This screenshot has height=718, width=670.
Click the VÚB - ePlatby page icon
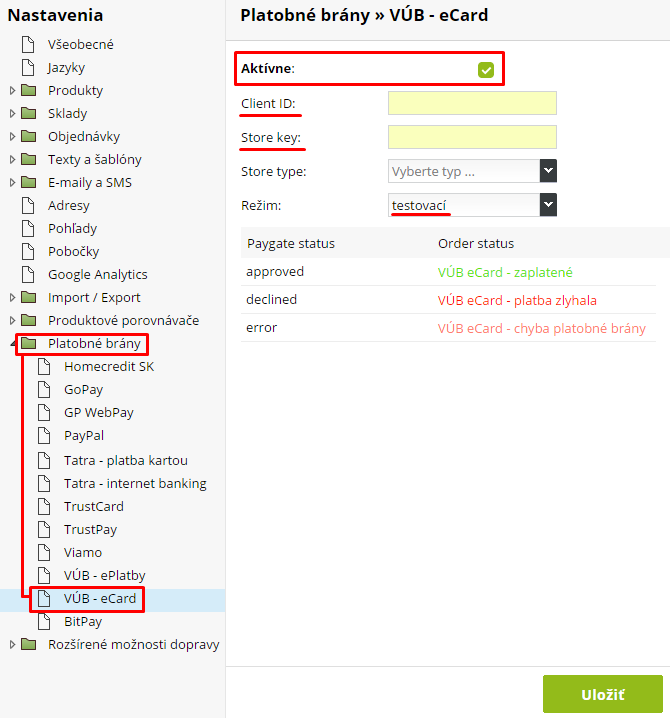tap(44, 575)
